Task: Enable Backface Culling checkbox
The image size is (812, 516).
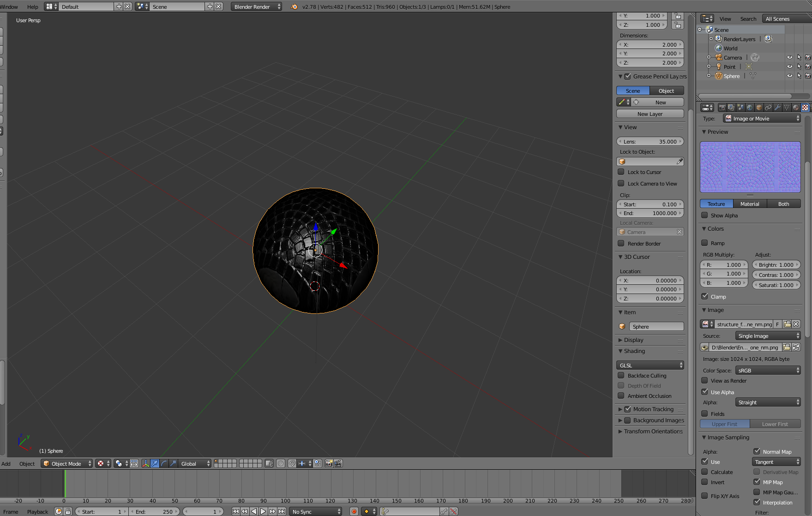Action: 621,375
